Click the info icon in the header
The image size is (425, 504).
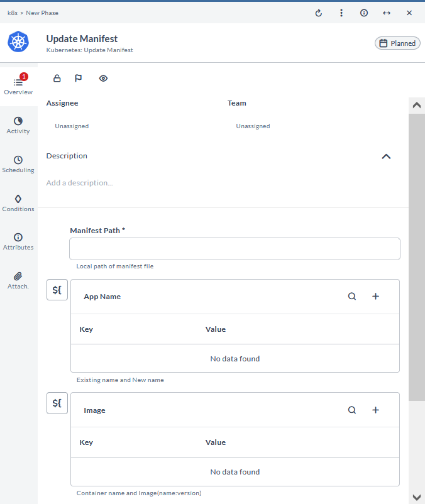[x=364, y=13]
